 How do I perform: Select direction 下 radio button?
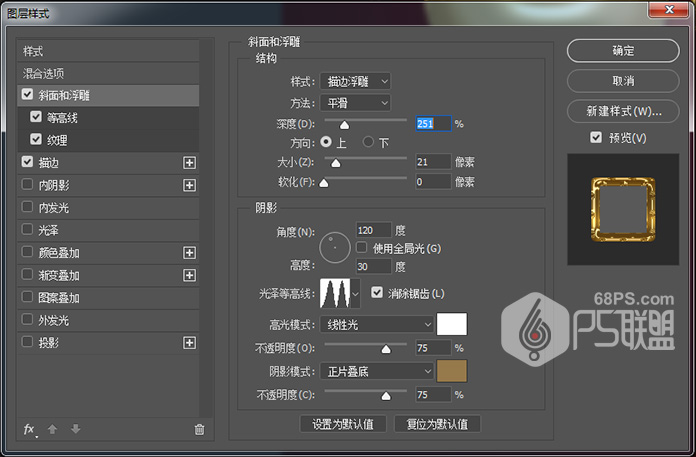[x=368, y=142]
